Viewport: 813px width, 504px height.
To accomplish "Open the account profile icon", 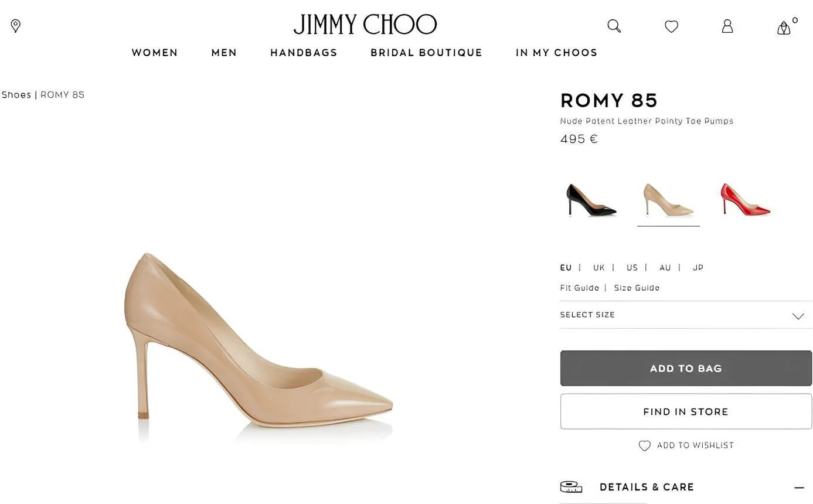I will click(x=727, y=26).
